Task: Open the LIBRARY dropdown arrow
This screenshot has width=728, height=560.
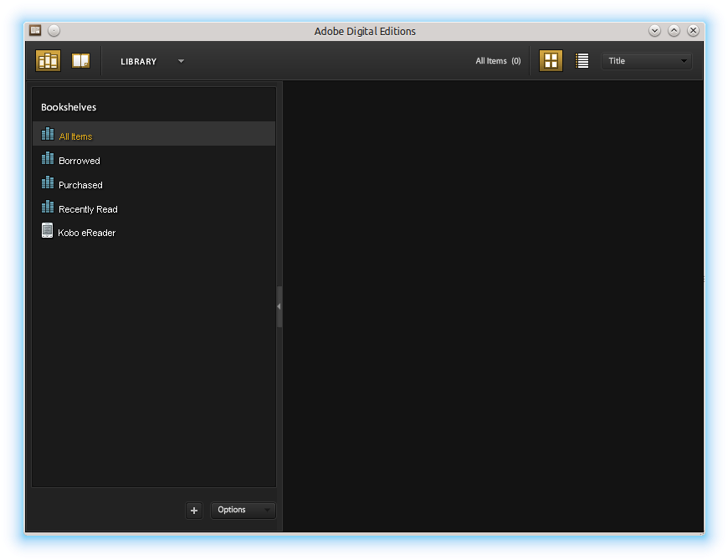Action: [181, 61]
